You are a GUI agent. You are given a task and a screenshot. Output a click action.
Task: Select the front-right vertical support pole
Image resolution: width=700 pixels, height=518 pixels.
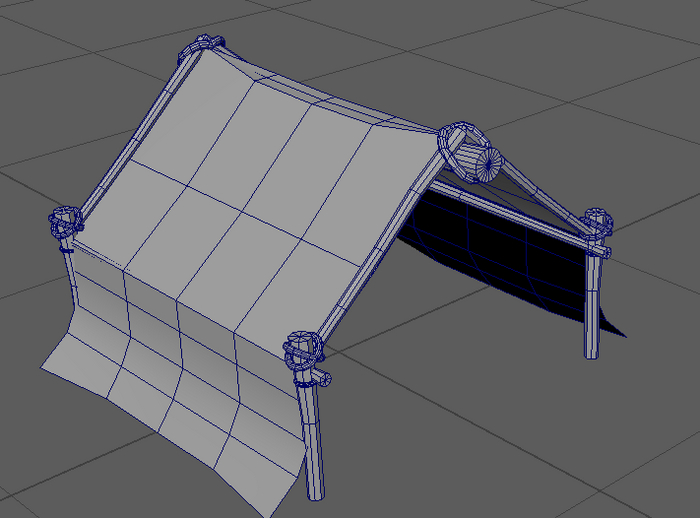(311, 440)
